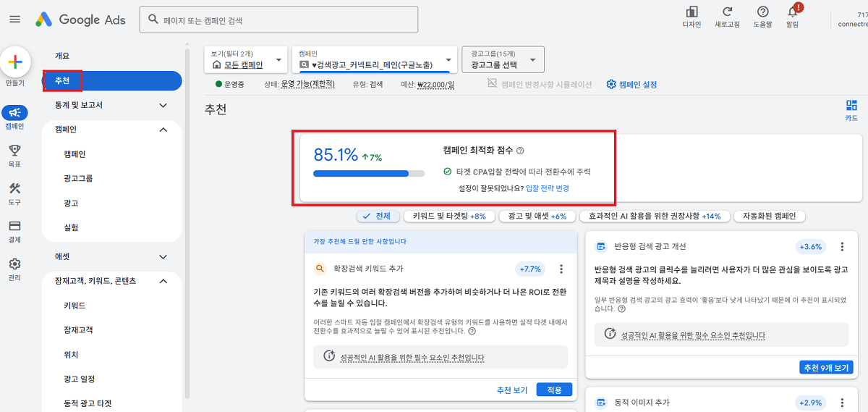This screenshot has width=868, height=412.
Task: Expand the 통계 및 보고서 section
Action: 163,105
